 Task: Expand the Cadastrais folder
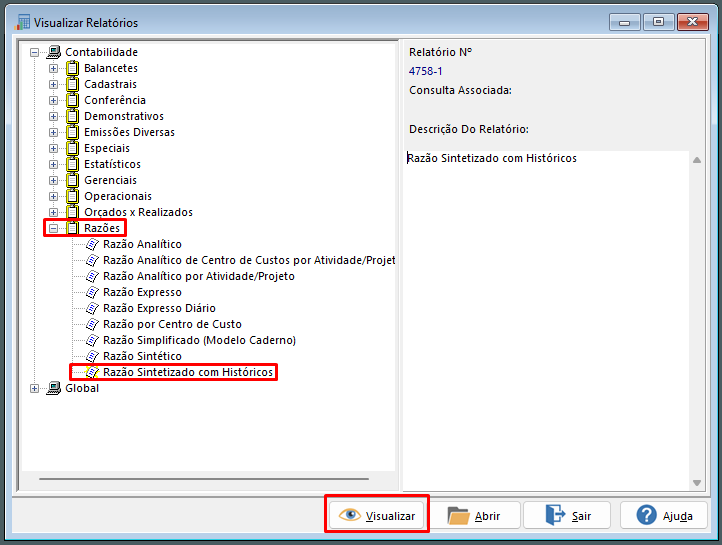point(53,85)
